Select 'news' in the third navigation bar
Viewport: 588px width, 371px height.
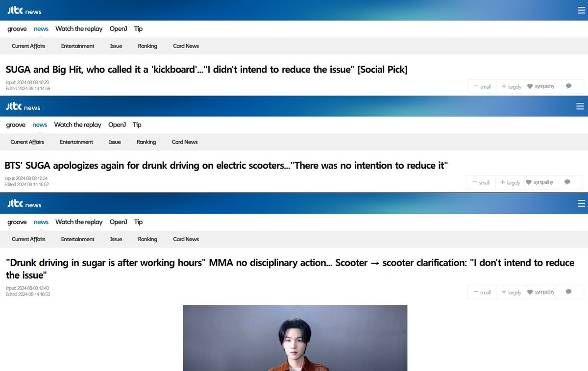[41, 222]
